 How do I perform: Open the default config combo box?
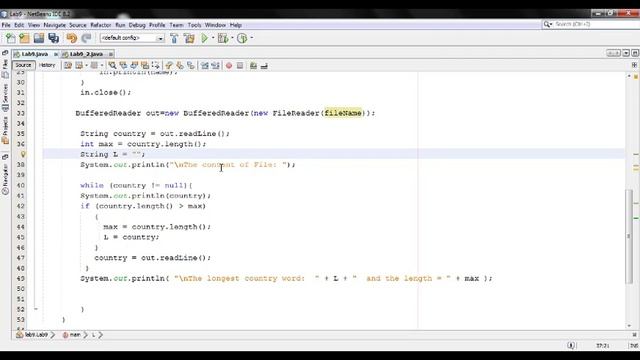coord(132,38)
